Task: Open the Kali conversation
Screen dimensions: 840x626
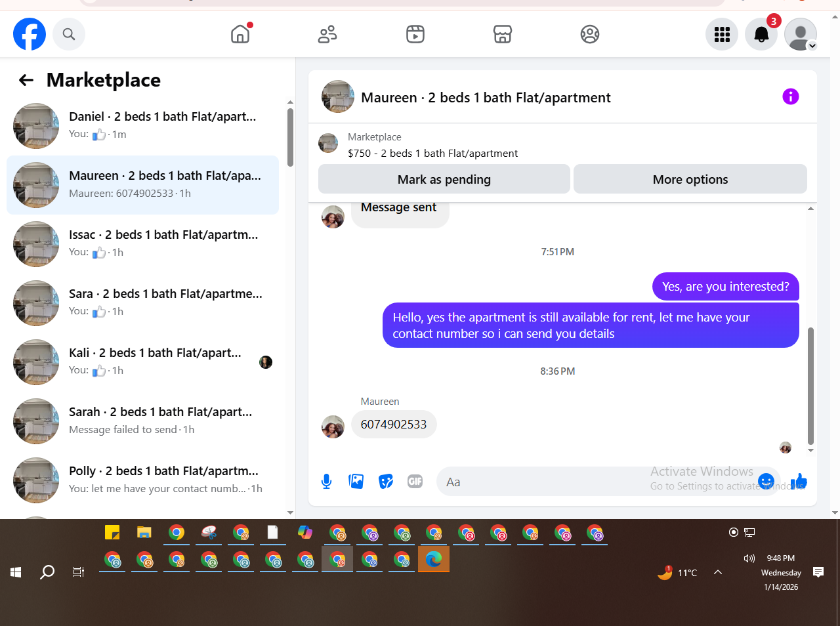Action: pos(142,362)
